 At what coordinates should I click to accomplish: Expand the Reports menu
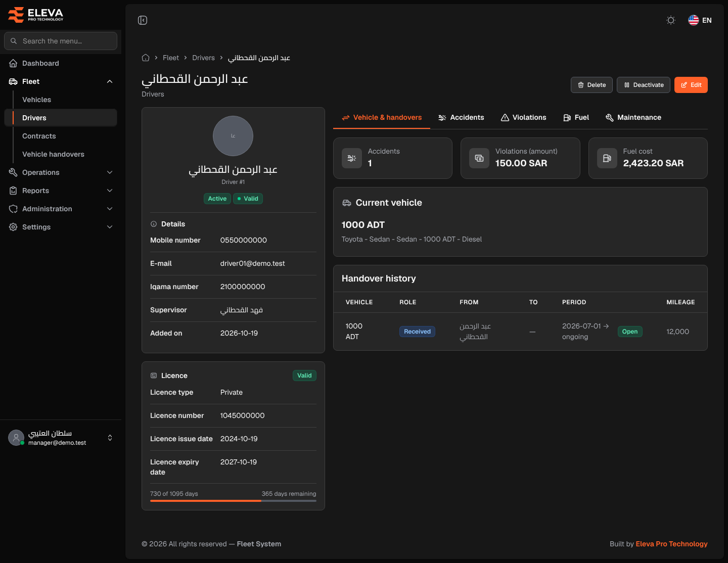tap(61, 191)
